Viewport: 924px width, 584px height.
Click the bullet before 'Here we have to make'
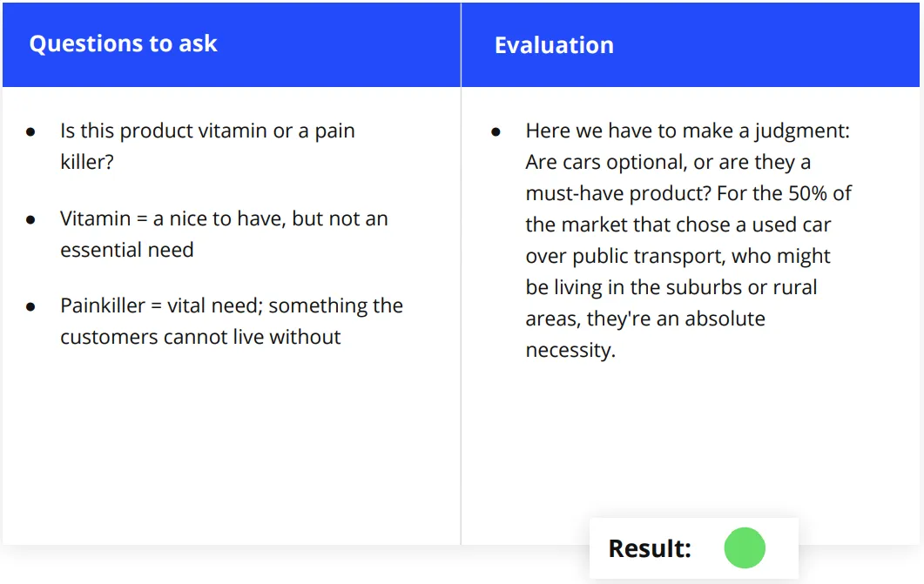[x=496, y=132]
